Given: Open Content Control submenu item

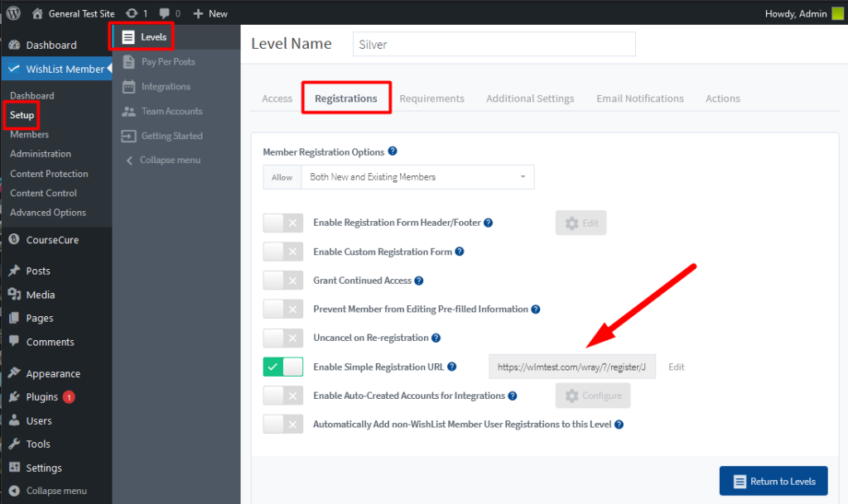Looking at the screenshot, I should click(x=43, y=193).
